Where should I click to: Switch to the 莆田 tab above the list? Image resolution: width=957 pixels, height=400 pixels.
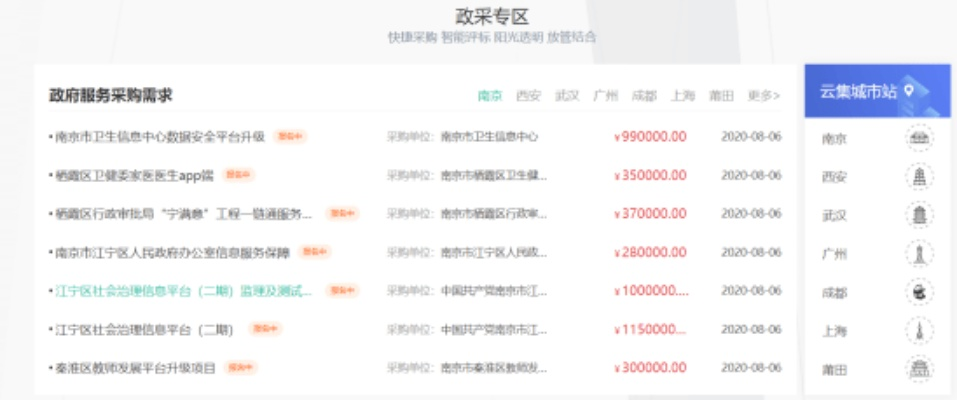pyautogui.click(x=721, y=96)
